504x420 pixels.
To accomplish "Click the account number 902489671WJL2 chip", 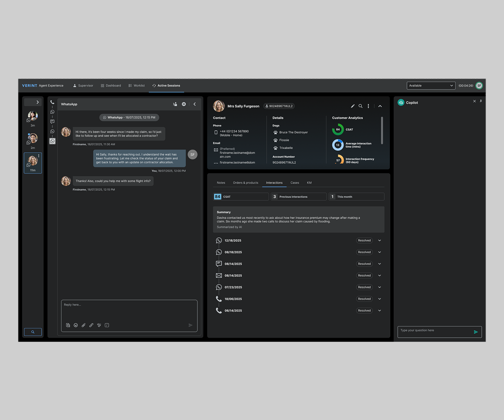I will [279, 106].
